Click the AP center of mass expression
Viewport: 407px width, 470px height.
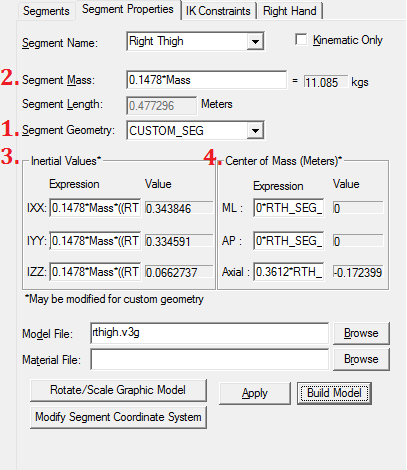tap(289, 241)
